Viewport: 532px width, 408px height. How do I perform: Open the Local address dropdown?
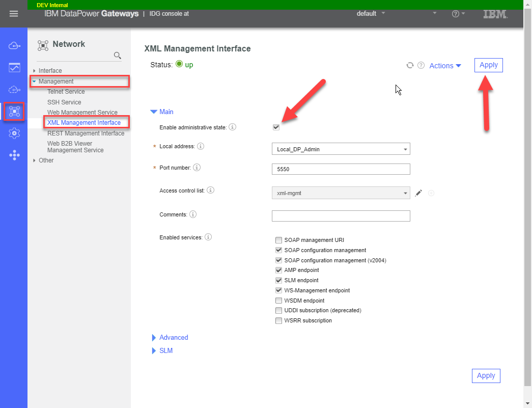pyautogui.click(x=341, y=149)
